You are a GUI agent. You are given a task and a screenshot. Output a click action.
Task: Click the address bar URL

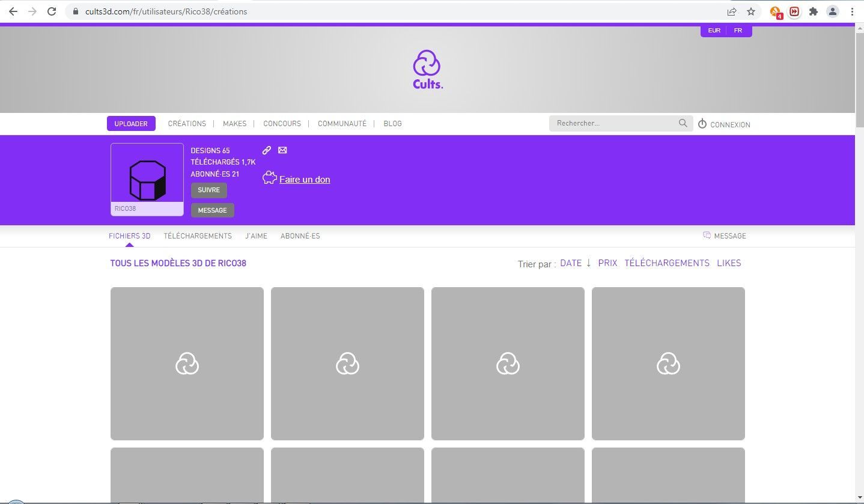(166, 11)
